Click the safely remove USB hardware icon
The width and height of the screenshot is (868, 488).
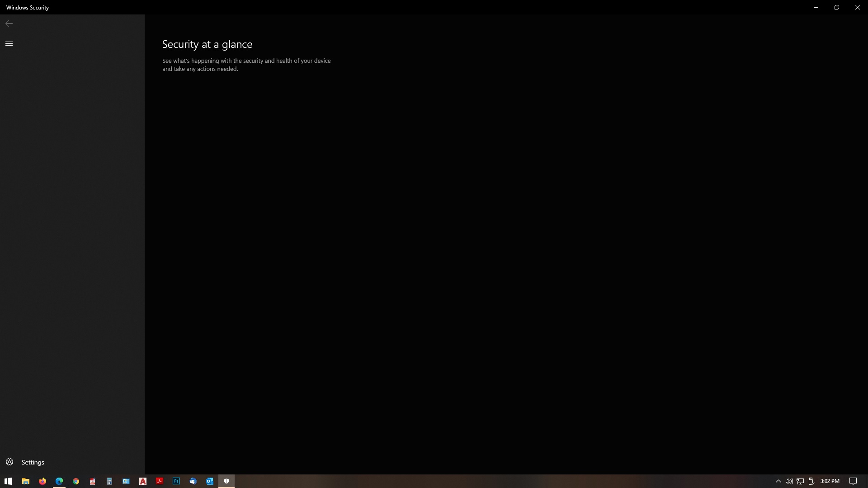(x=811, y=481)
